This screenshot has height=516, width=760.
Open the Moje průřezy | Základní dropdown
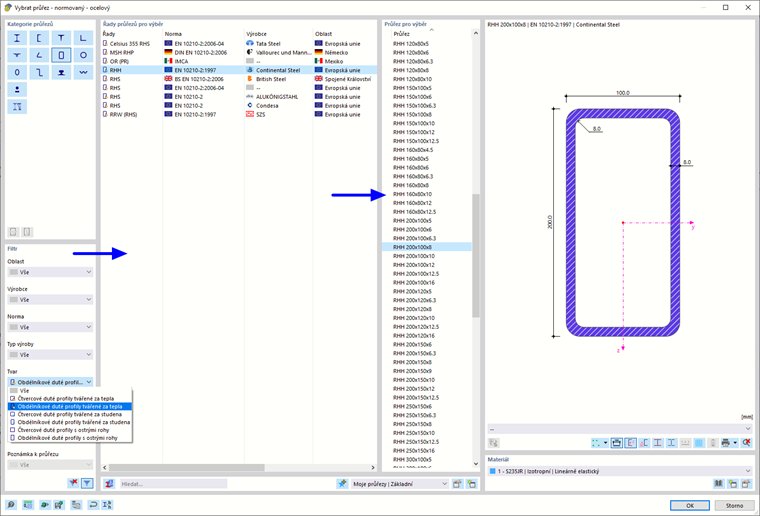point(399,484)
